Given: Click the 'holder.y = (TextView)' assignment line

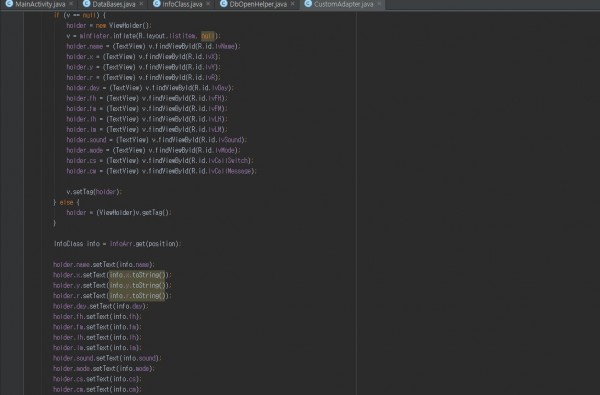Looking at the screenshot, I should pyautogui.click(x=143, y=67).
